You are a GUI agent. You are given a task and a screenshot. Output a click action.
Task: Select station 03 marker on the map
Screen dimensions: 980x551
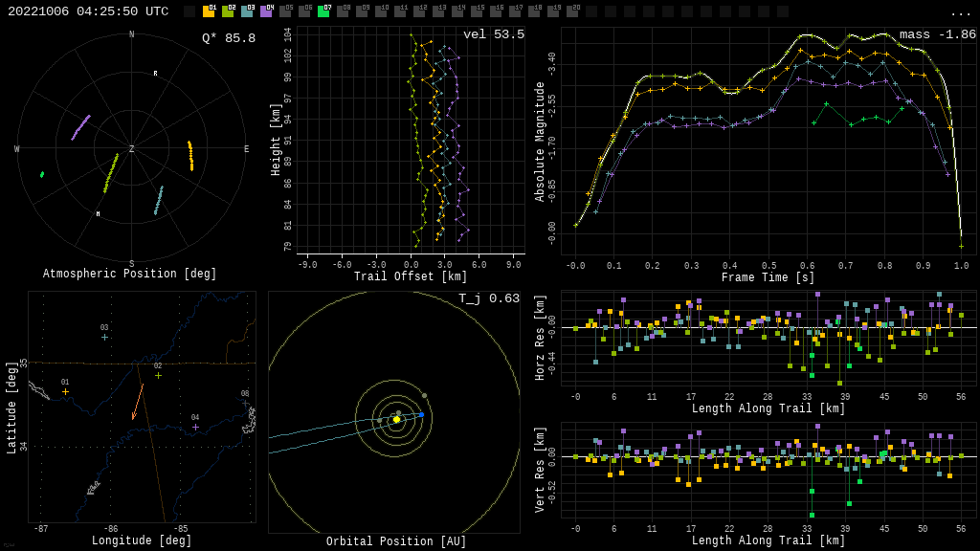pos(104,337)
